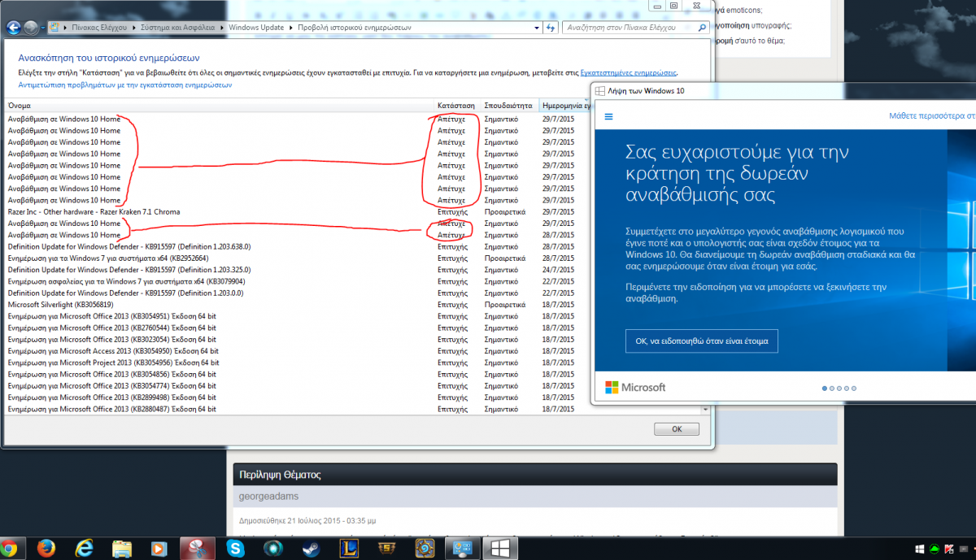Select the Microsoft Silverlight (KB3056819) row
The height and width of the screenshot is (560, 976).
click(298, 304)
